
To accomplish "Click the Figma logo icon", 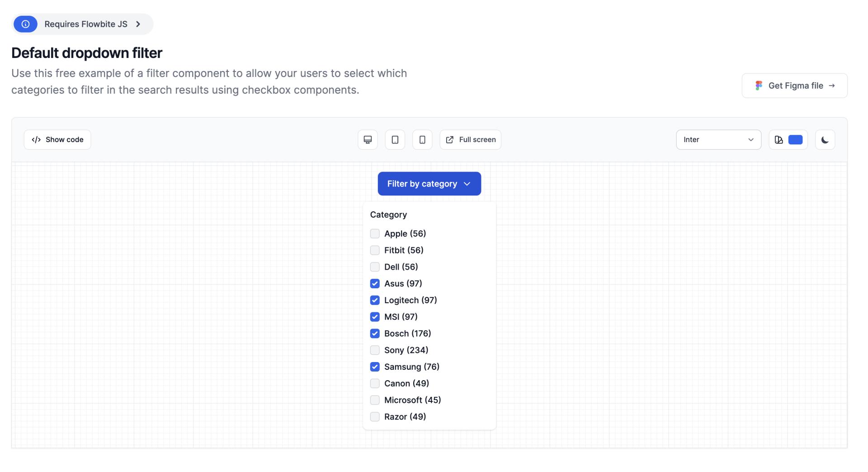I will [759, 85].
